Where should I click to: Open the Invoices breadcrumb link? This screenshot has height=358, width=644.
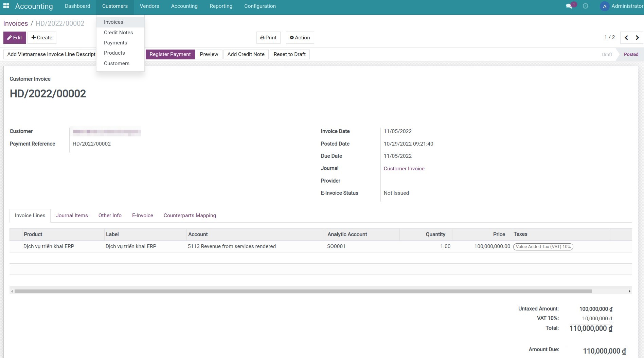[15, 23]
